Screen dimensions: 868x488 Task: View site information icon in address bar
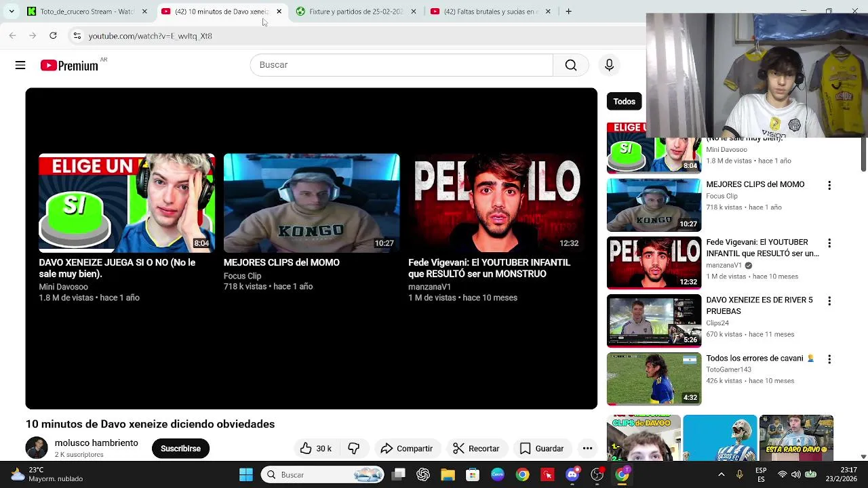77,36
